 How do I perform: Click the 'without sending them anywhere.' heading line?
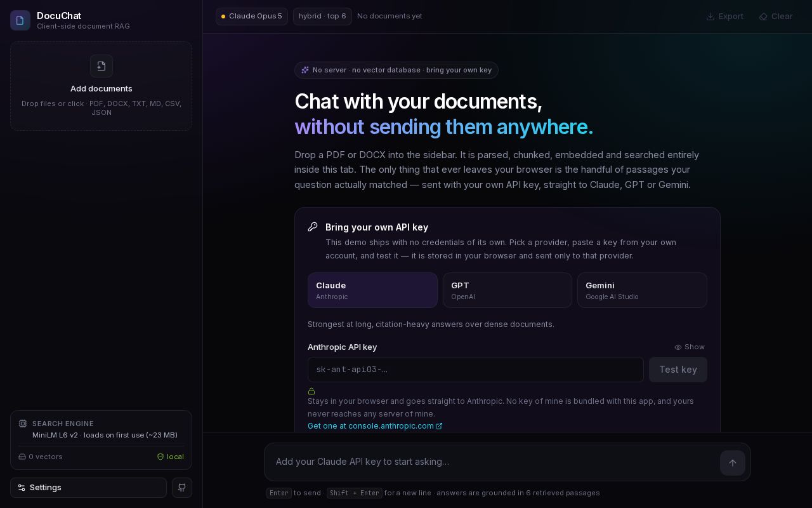(443, 127)
